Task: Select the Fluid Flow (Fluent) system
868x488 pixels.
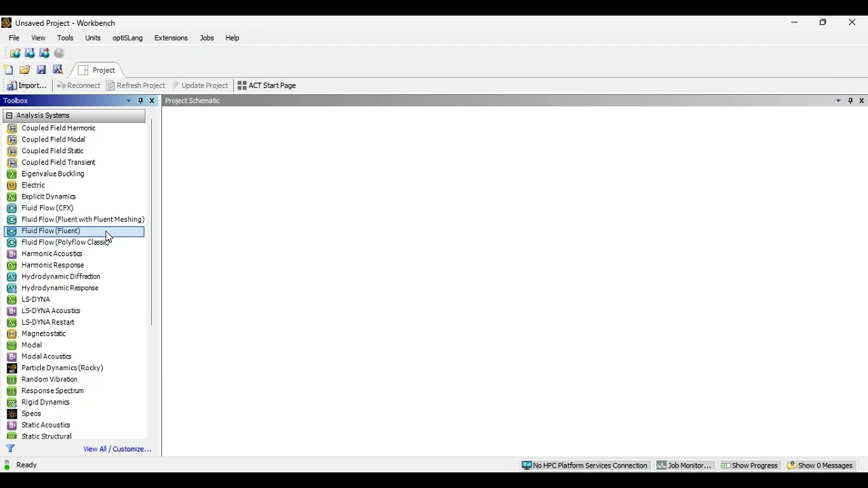Action: (x=75, y=231)
